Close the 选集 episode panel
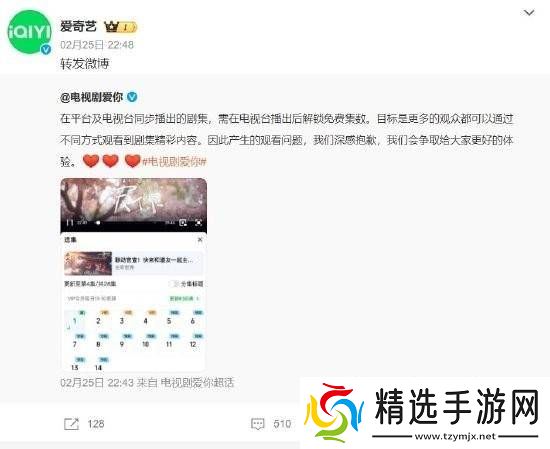The width and height of the screenshot is (550, 449). pyautogui.click(x=200, y=240)
